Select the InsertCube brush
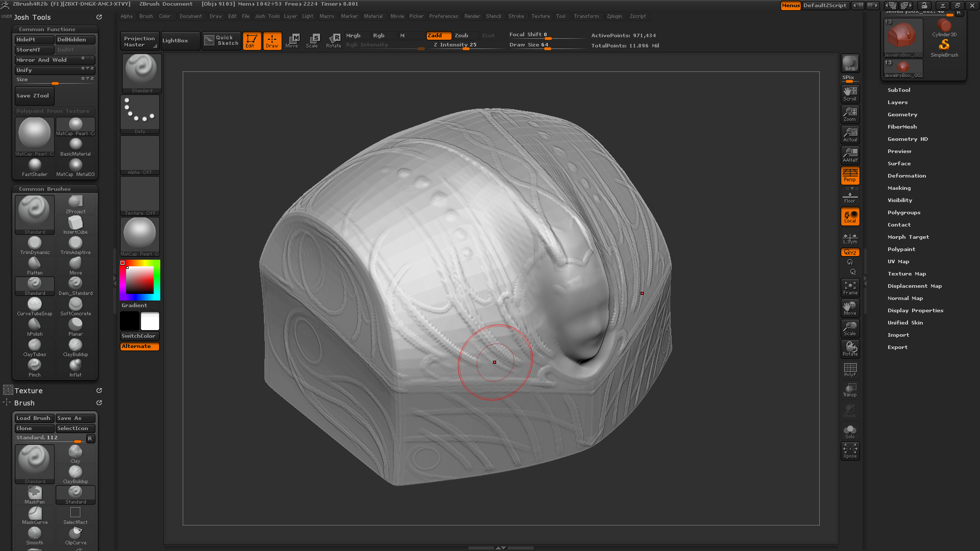This screenshot has width=980, height=551. (76, 225)
